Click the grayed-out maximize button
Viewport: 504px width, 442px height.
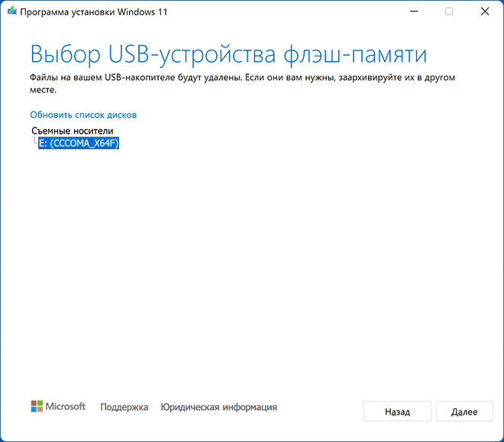(449, 11)
